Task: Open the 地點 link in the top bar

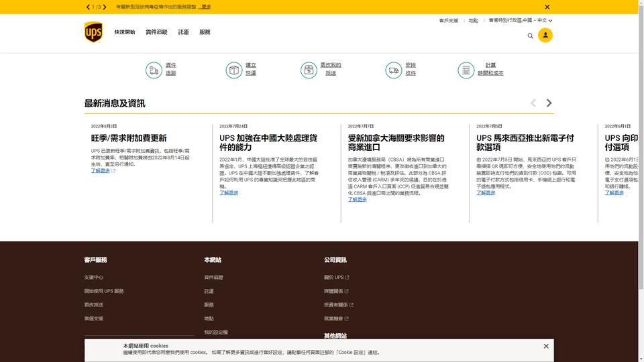Action: pos(473,21)
